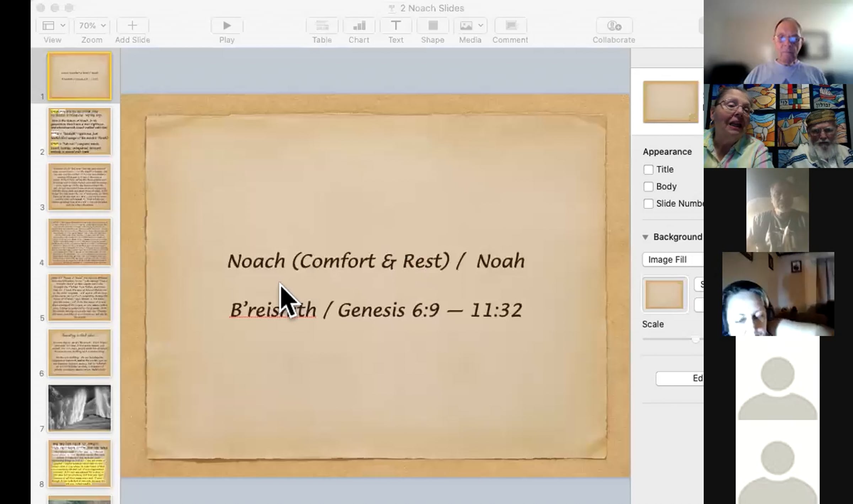Click the Comment toolbar icon
853x504 pixels.
tap(510, 26)
